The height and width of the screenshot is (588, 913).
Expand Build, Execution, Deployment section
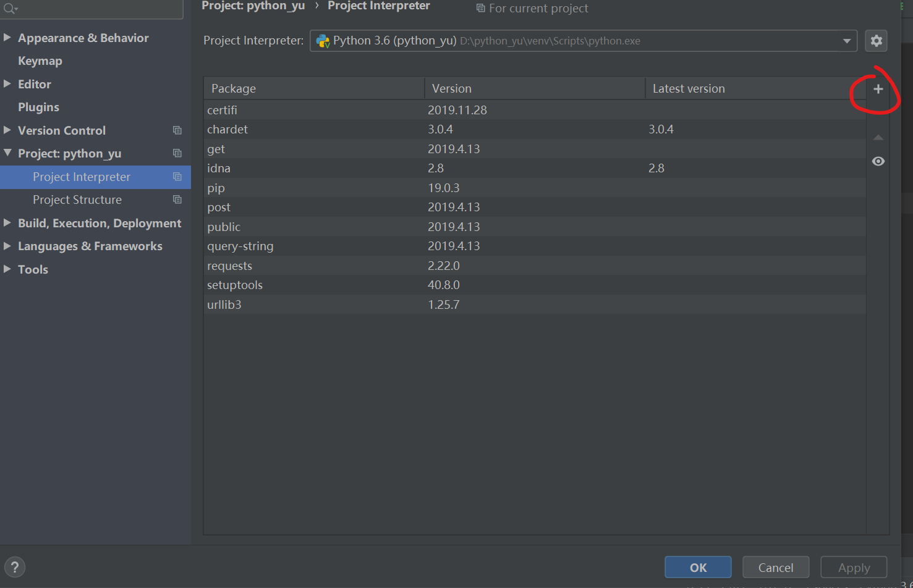7,223
